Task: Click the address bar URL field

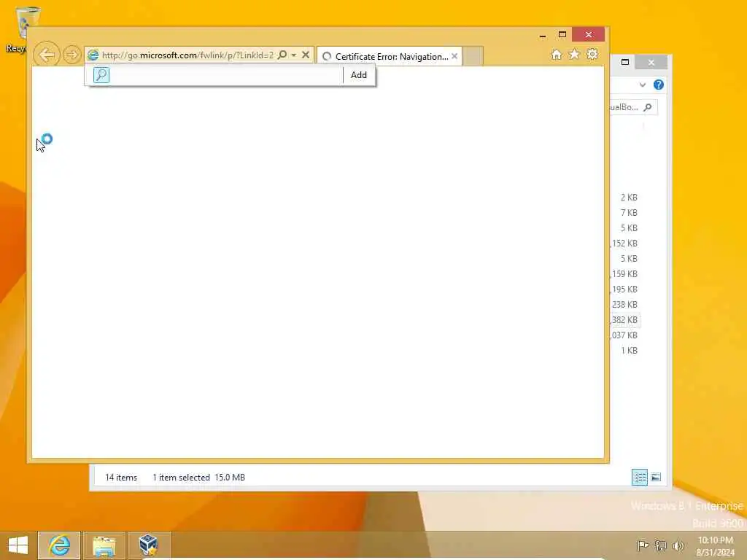Action: 187,55
